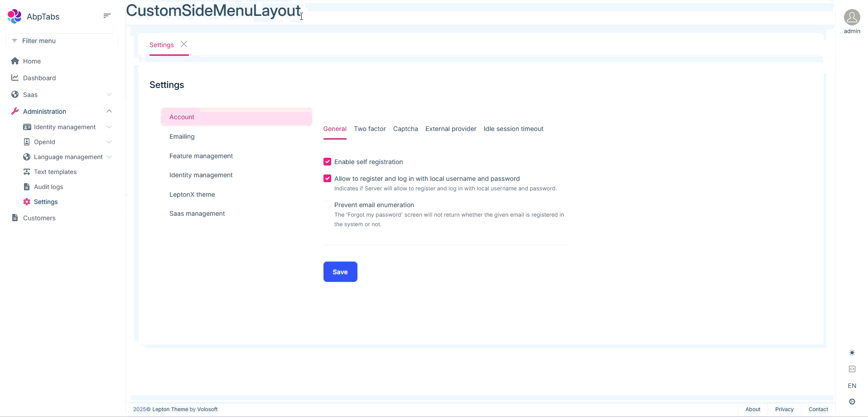
Task: Click the gear icon in right toolbar
Action: coord(852,402)
